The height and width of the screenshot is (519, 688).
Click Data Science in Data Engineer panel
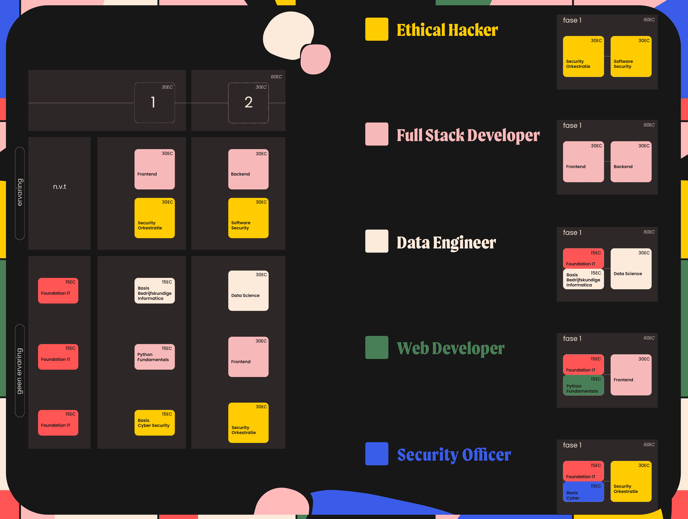631,269
